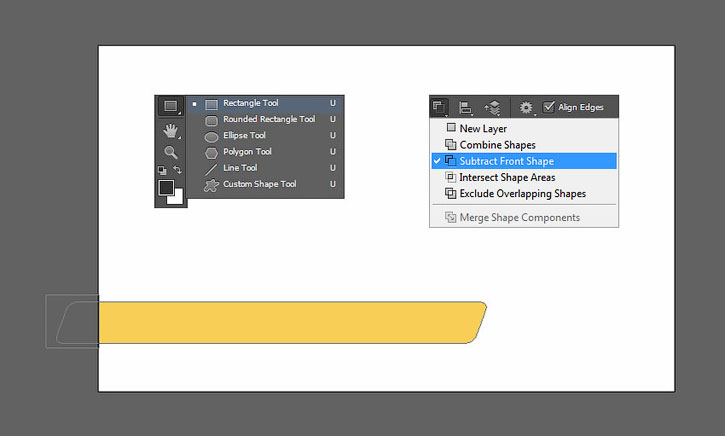Open the Path Alignment options

click(x=466, y=107)
